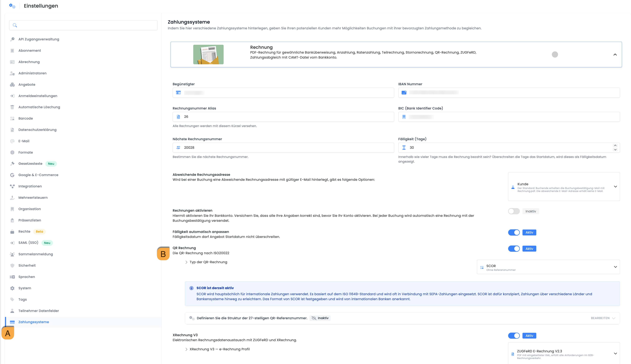Click the BIC input field
Screen dimensions: 631x364
pos(509,117)
